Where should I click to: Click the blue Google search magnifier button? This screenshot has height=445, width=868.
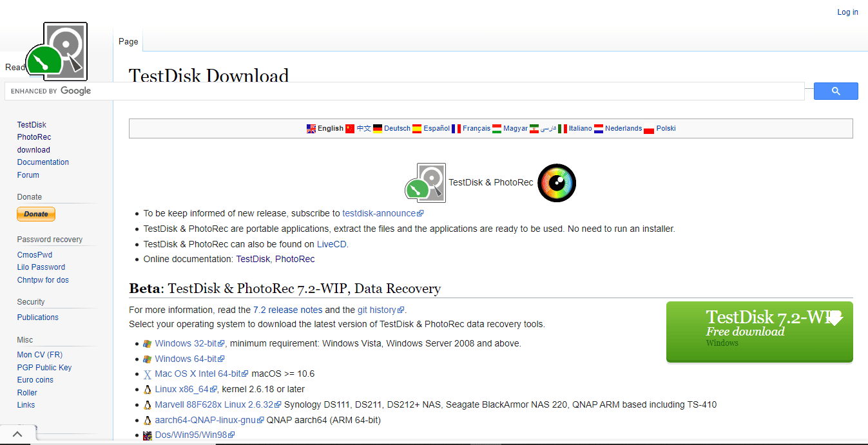[836, 91]
